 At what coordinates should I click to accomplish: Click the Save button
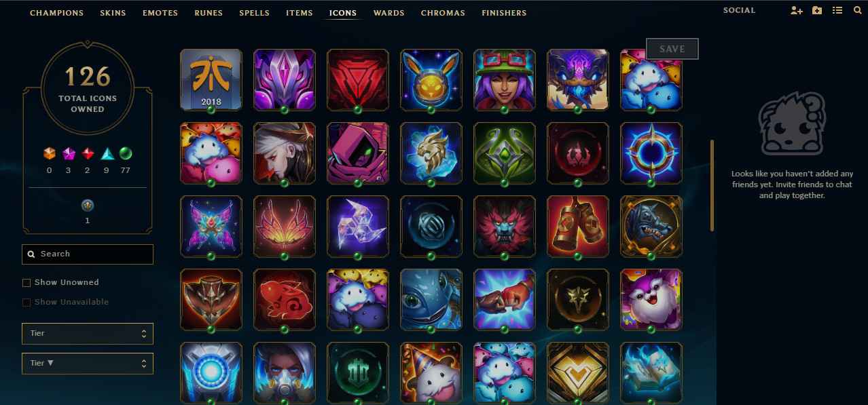click(672, 49)
